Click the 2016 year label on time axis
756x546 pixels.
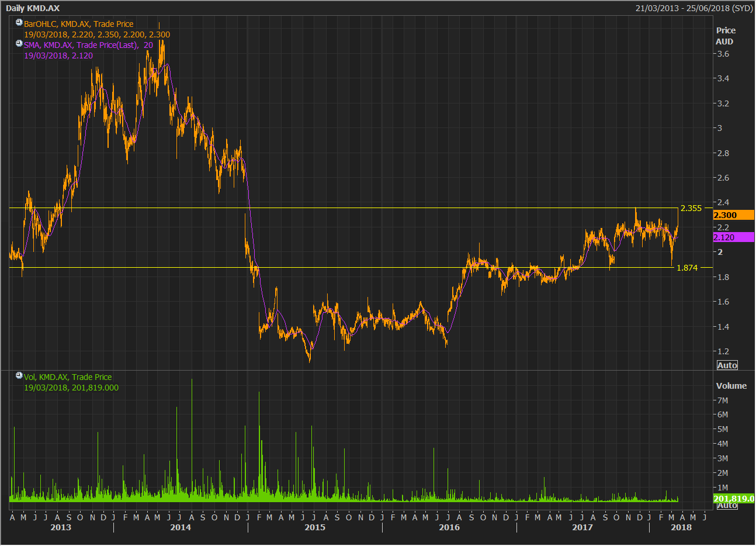click(449, 527)
